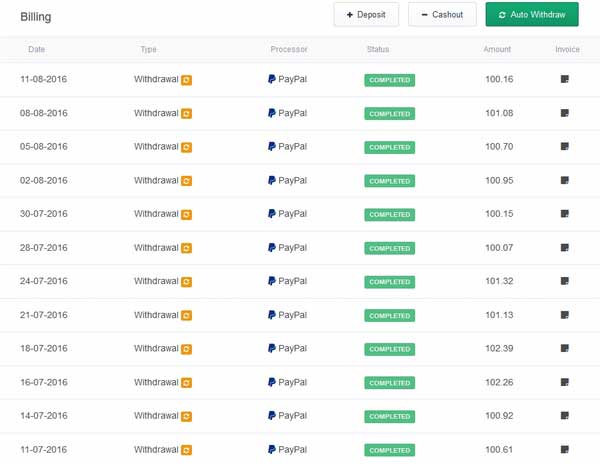
Task: Click orange auto icon on 11-08-2016 row
Action: pyautogui.click(x=186, y=80)
